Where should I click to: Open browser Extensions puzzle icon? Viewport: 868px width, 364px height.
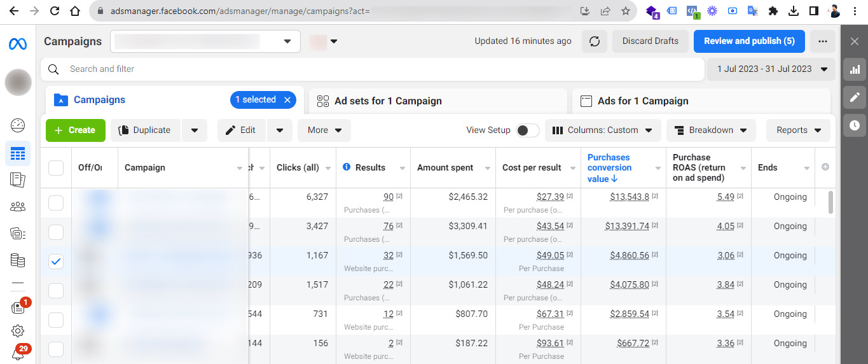coord(773,11)
